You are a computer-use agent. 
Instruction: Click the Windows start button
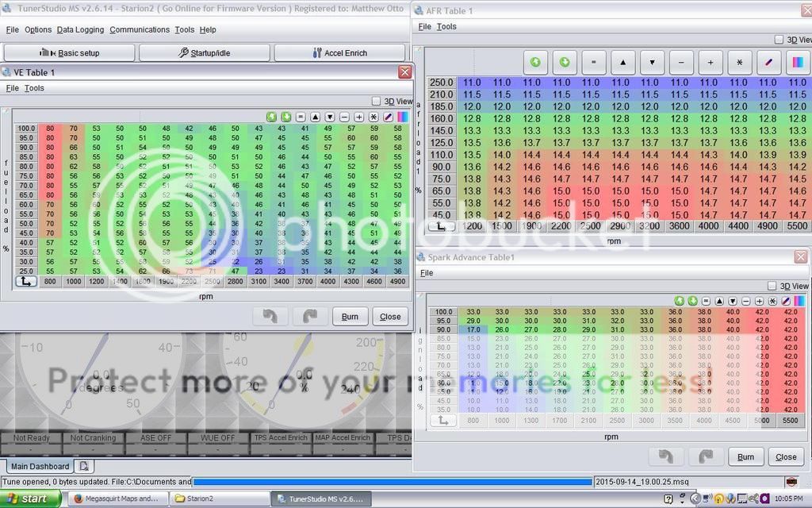point(30,498)
